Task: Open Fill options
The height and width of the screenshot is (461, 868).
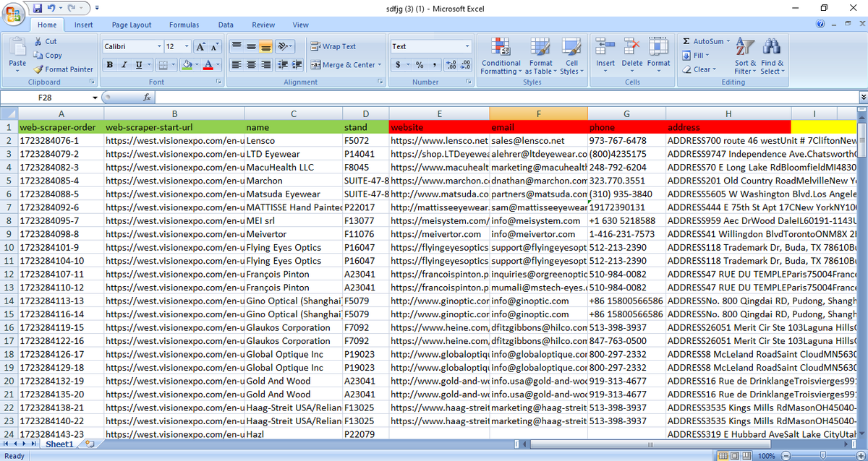Action: tap(696, 55)
